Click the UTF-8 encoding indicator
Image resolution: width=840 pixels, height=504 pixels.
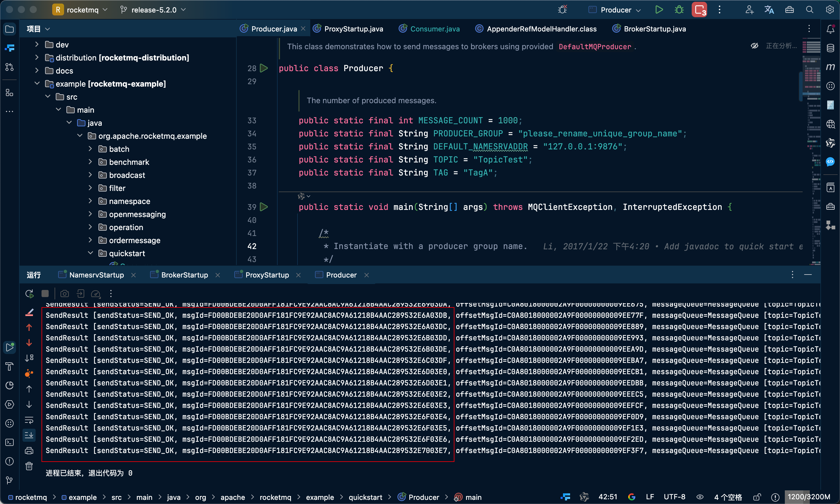pos(674,497)
